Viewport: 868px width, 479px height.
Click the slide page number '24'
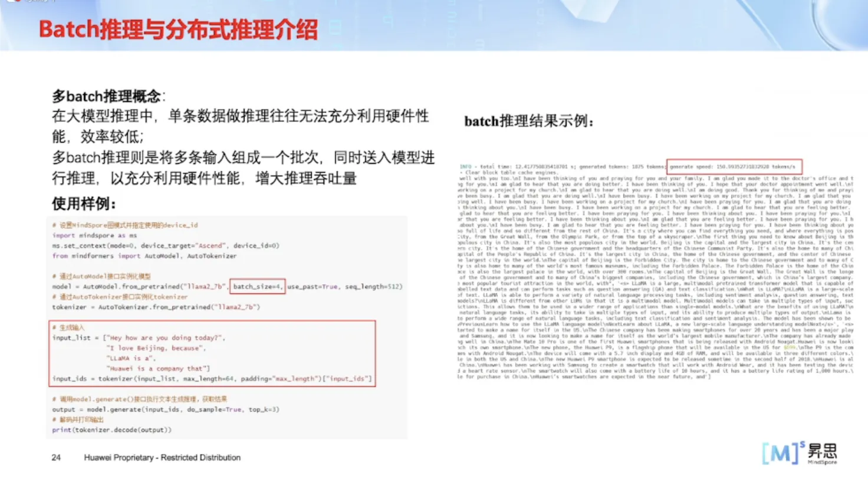point(57,458)
